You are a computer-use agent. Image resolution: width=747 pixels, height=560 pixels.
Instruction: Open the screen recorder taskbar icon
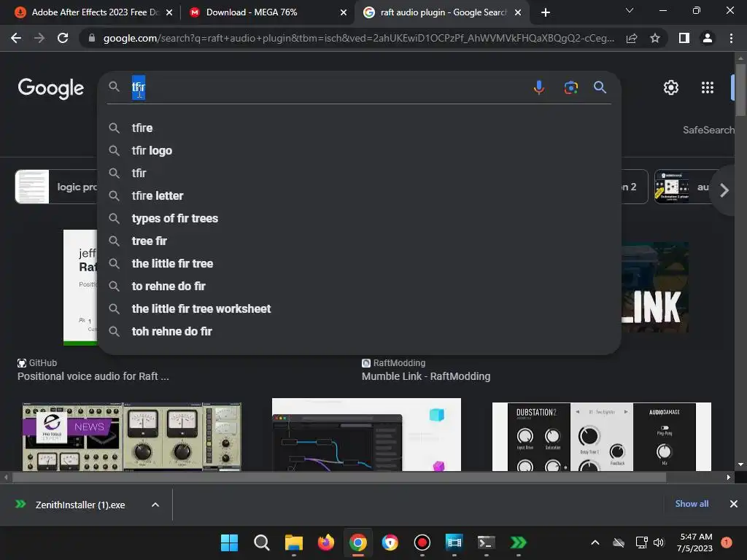[x=422, y=542]
